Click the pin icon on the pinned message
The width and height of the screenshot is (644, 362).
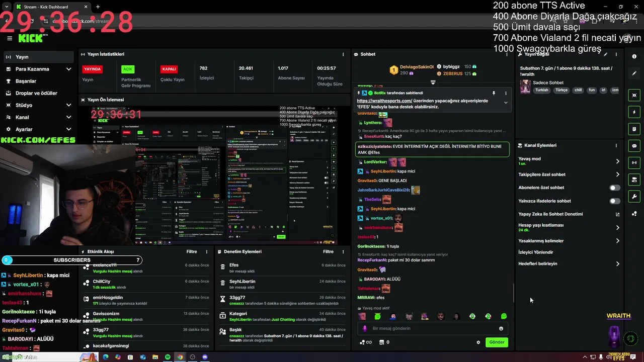[494, 93]
